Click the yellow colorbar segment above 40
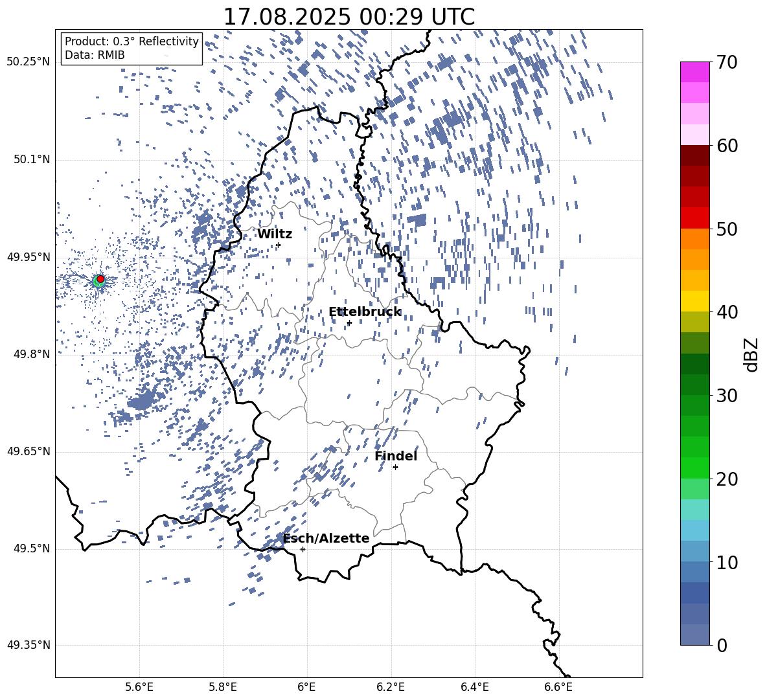Viewport: 767px width, 700px height. [x=695, y=301]
